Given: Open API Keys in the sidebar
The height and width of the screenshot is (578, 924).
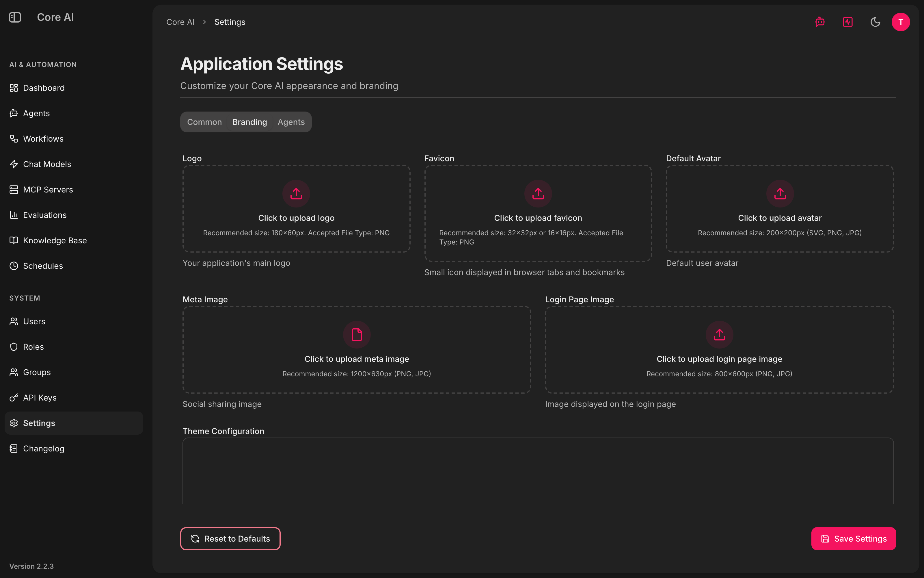Looking at the screenshot, I should [x=74, y=398].
